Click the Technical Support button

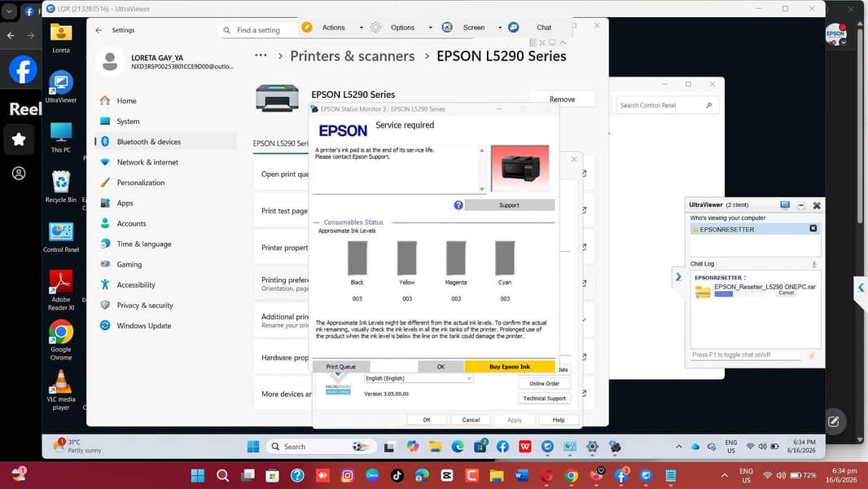pos(544,399)
